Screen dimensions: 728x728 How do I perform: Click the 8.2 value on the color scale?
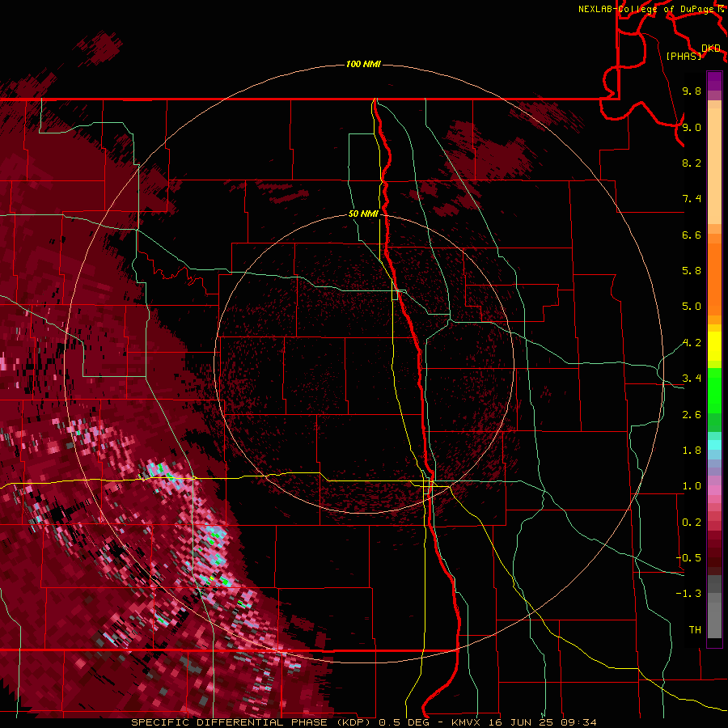tap(692, 163)
